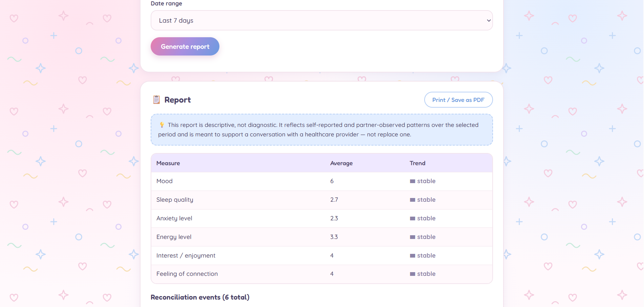This screenshot has width=644, height=307.
Task: Click the trend icon for Interest / enjoyment
Action: 412,256
